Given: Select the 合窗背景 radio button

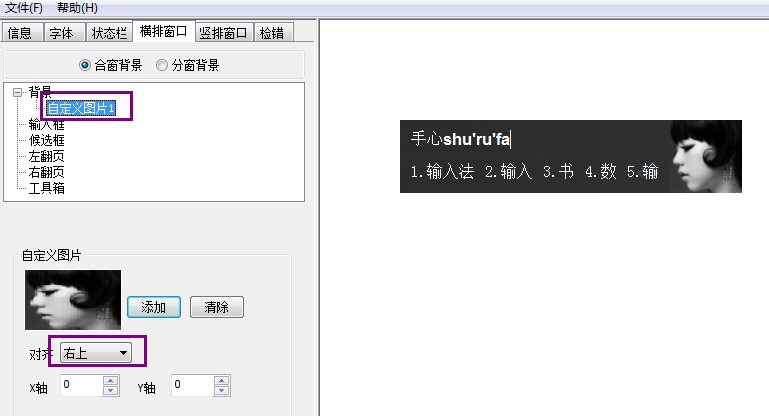Looking at the screenshot, I should [x=110, y=65].
